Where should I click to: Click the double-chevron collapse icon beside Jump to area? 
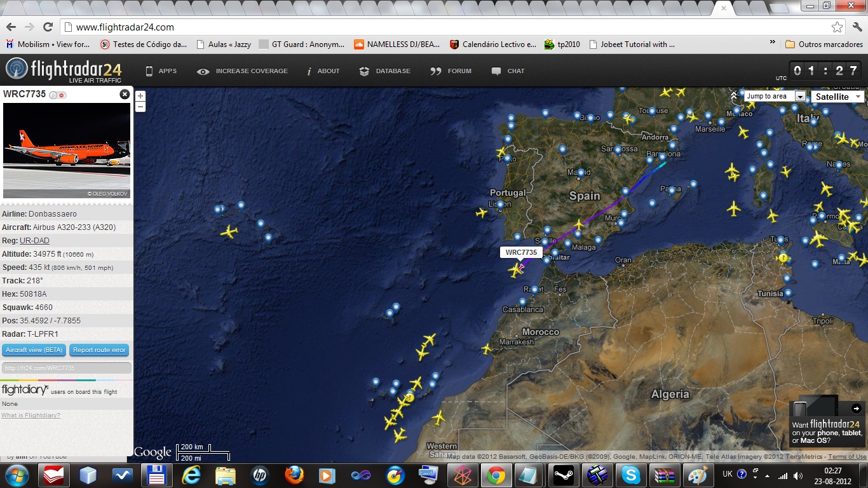coord(734,95)
